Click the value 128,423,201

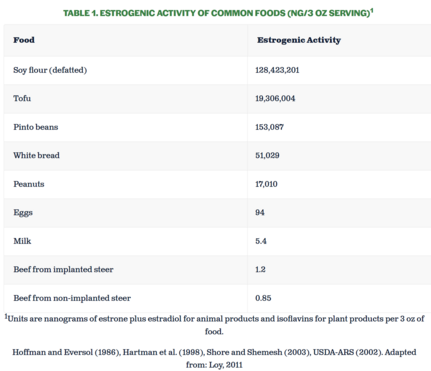[x=277, y=70]
